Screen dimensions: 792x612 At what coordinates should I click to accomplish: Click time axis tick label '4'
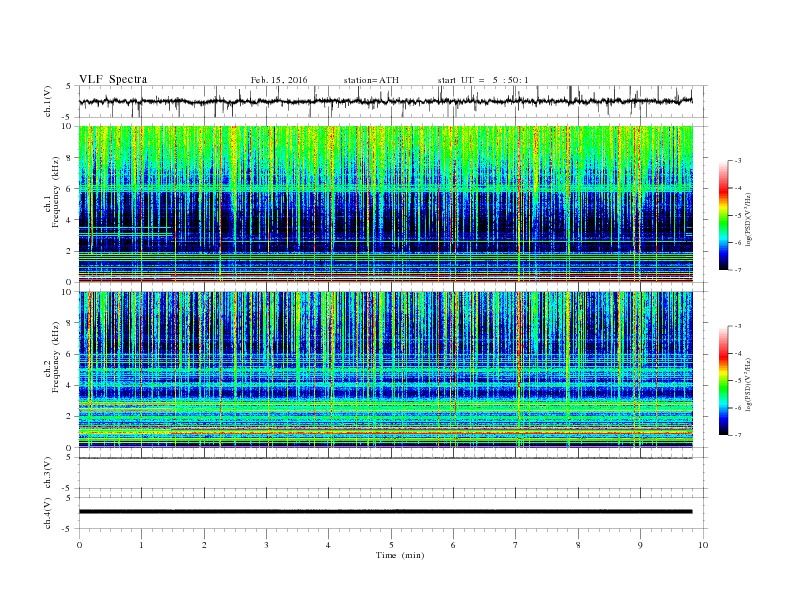328,545
